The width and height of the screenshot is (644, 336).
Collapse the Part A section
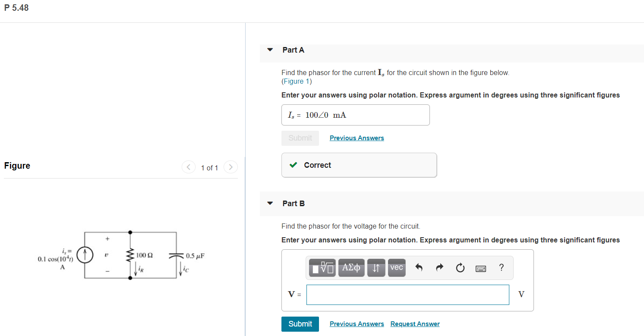coord(270,50)
